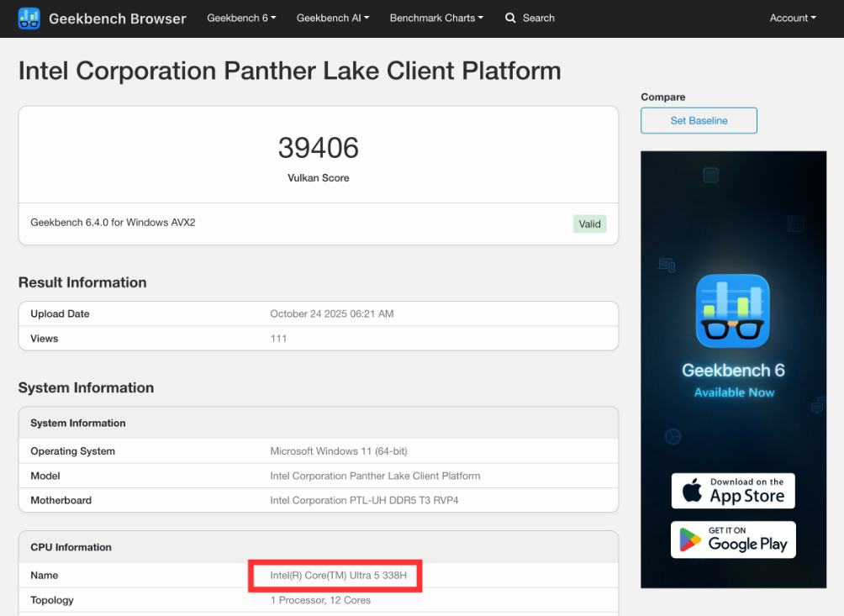Click the page title Panther Lake Client Platform
The image size is (844, 616).
pos(289,71)
